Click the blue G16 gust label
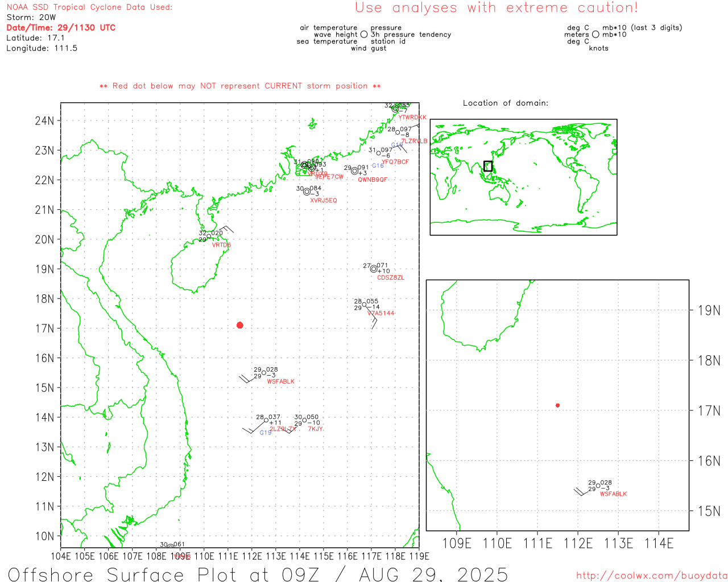 378,166
